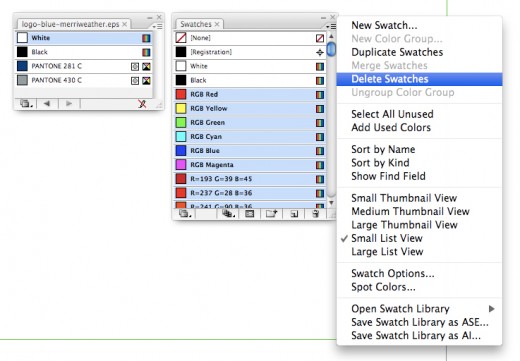Image resolution: width=520 pixels, height=361 pixels.
Task: Open Show Swatch Kinds menu icon
Action: pyautogui.click(x=228, y=214)
